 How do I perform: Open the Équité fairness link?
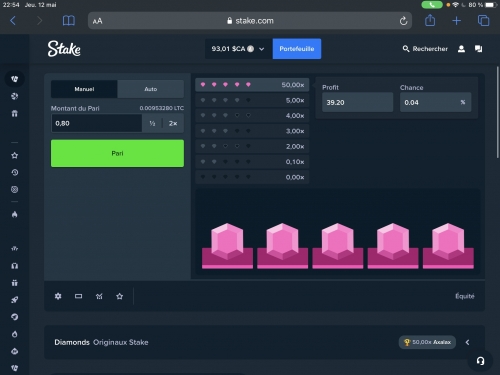[x=465, y=296]
